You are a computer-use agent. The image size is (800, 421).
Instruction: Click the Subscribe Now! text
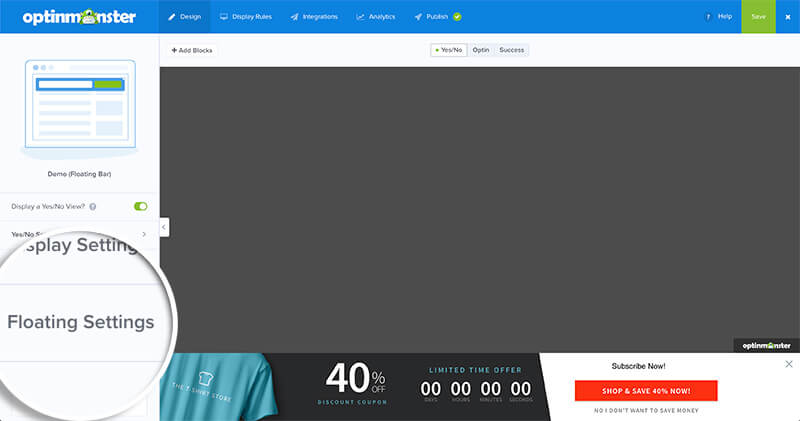tap(638, 366)
